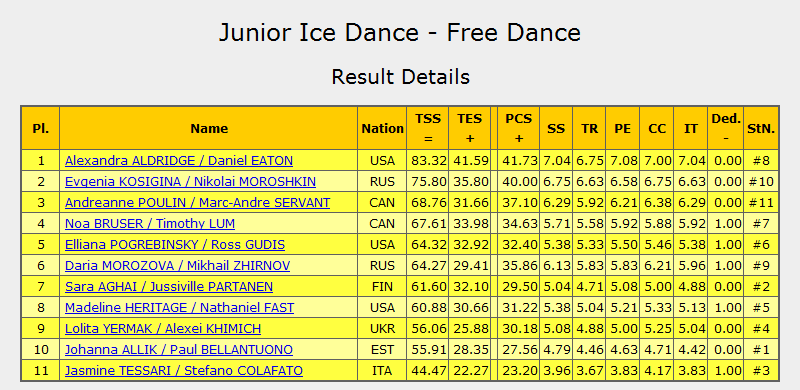Screen dimensions: 800x390
Task: Click the Nation column header
Action: 382,128
